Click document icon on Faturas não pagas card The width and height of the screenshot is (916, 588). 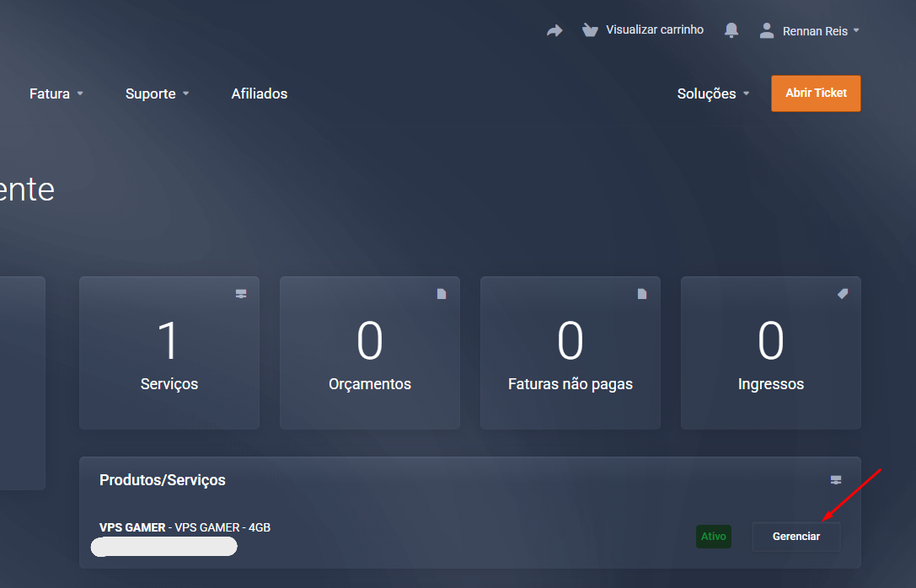[642, 294]
